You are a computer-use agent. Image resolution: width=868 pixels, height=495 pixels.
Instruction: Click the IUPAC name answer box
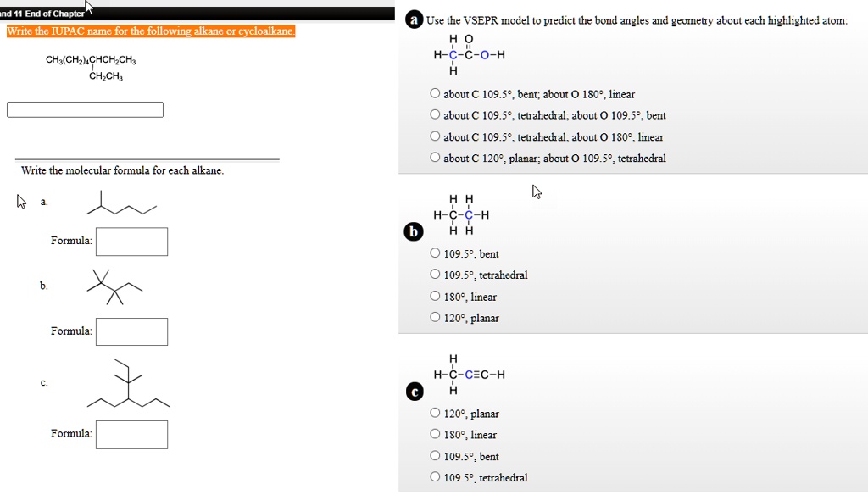click(x=85, y=110)
